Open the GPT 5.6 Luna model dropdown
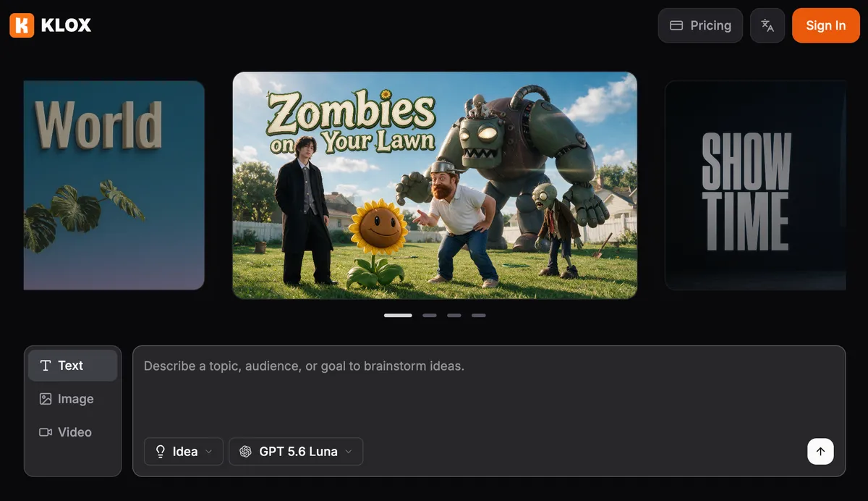Viewport: 868px width, 501px height. coord(296,451)
